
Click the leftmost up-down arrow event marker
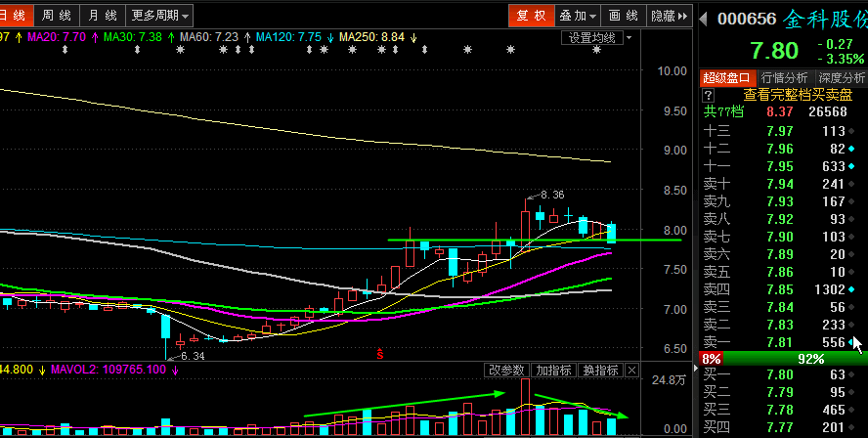click(65, 50)
